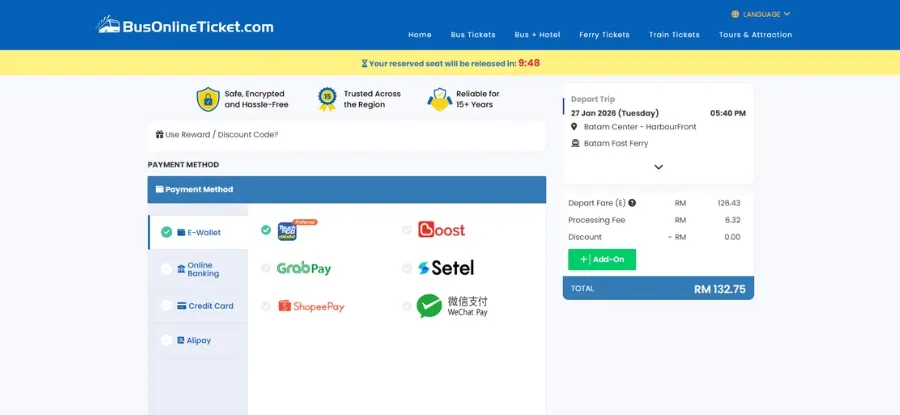Screen dimensions: 900x415
Task: Click the green Add-On button
Action: [602, 259]
